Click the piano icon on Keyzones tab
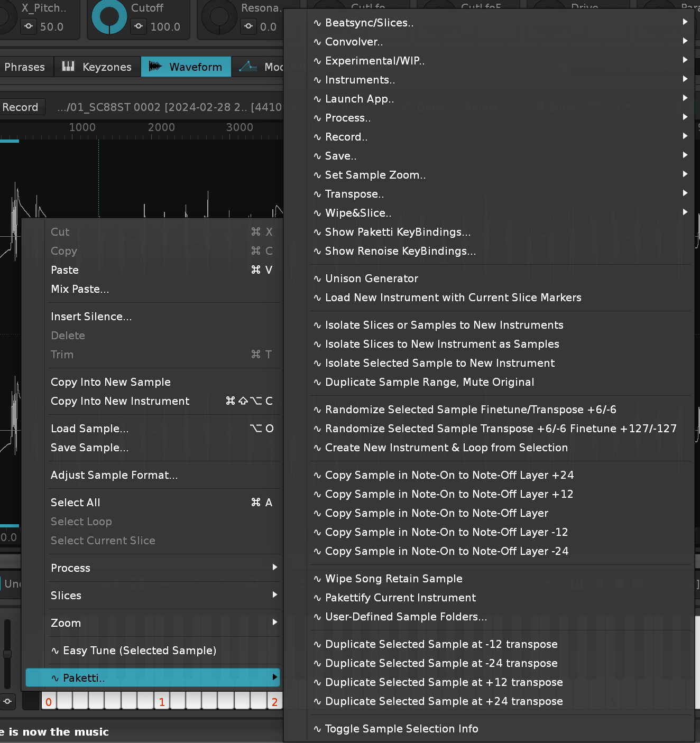Screen dimensions: 700x743 68,67
